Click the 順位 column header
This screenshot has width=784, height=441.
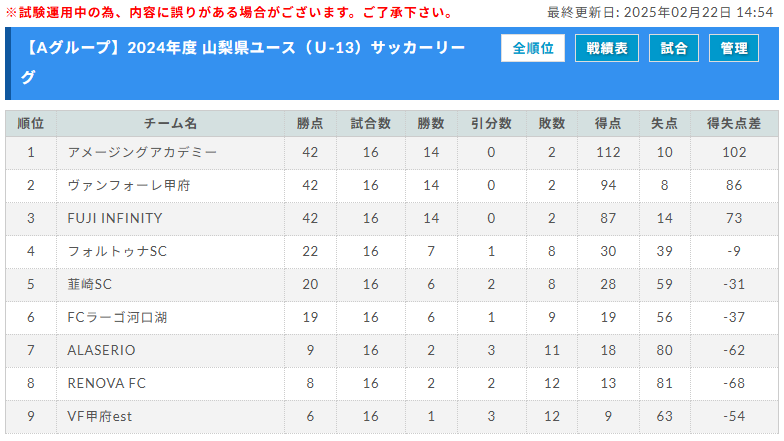pyautogui.click(x=31, y=124)
